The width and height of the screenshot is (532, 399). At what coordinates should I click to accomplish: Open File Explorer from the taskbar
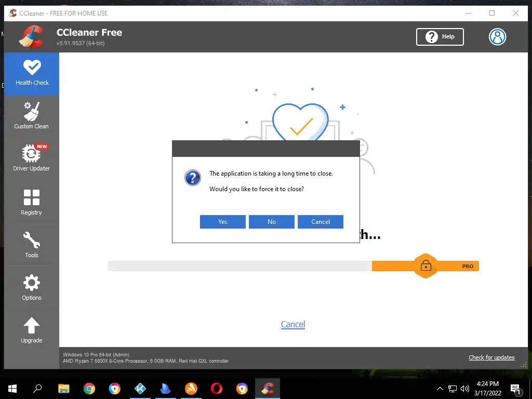(63, 389)
